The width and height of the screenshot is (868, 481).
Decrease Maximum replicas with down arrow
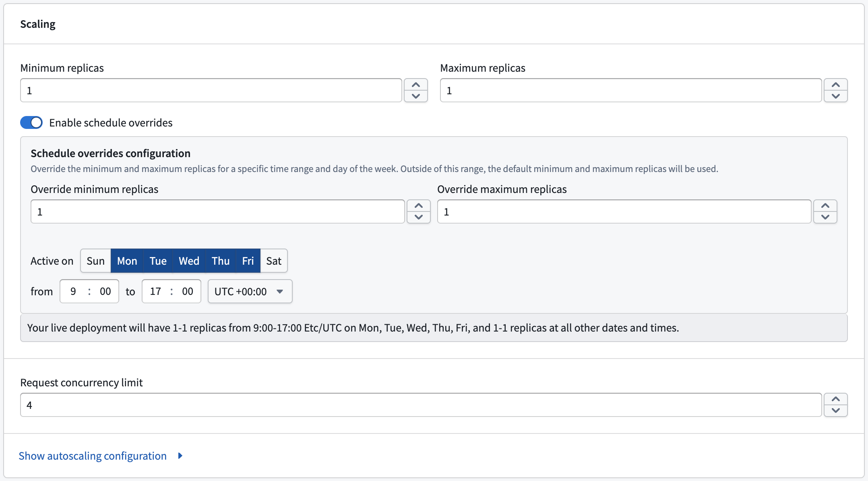click(x=836, y=96)
